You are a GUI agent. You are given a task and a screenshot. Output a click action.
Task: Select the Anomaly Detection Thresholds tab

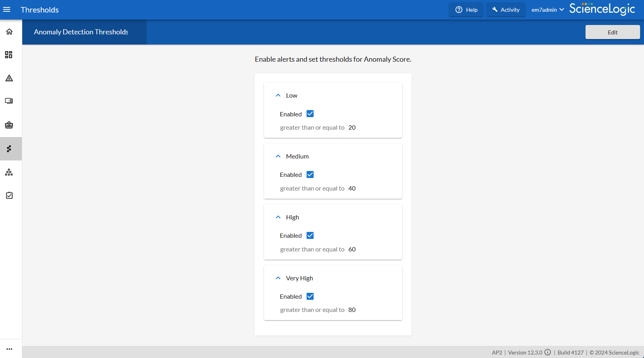click(x=81, y=32)
